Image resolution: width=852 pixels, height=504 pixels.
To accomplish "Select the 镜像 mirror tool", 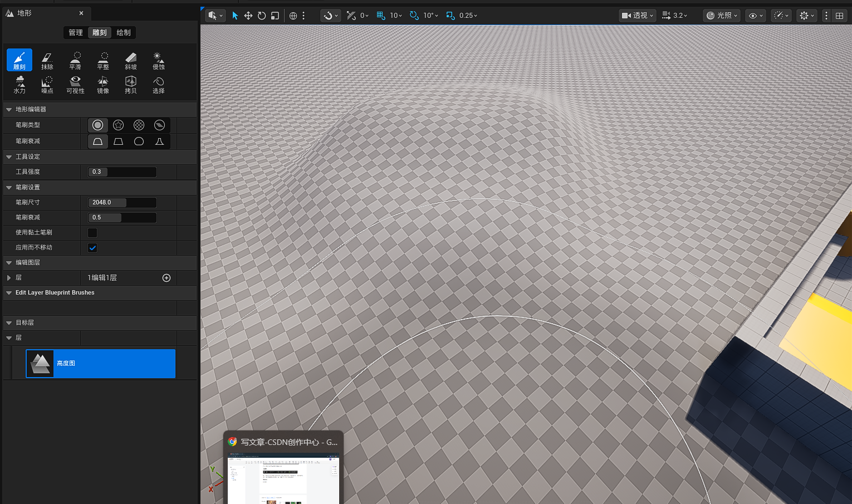I will tap(103, 84).
